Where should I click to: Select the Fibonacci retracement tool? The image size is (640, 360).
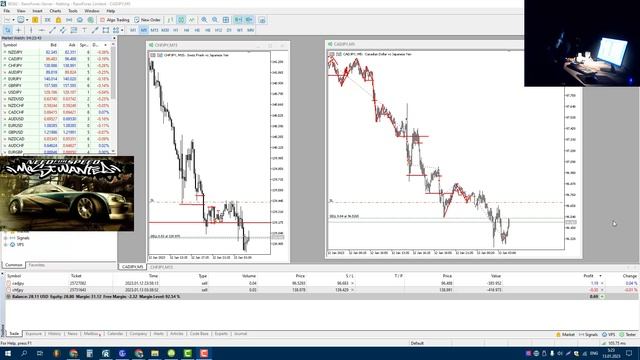pyautogui.click(x=74, y=30)
